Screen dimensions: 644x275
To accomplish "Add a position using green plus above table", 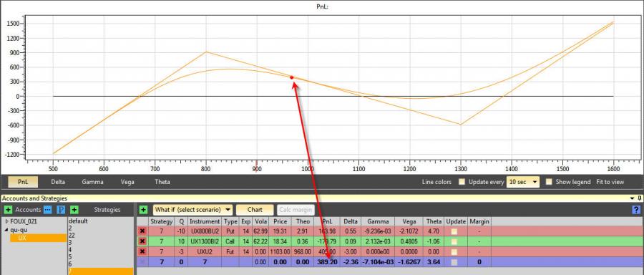I will (143, 210).
